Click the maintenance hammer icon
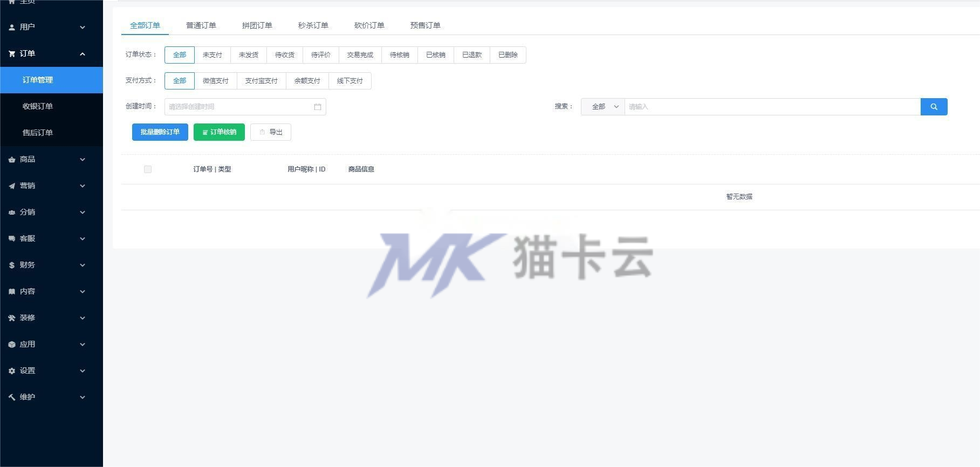This screenshot has height=467, width=980. click(12, 397)
